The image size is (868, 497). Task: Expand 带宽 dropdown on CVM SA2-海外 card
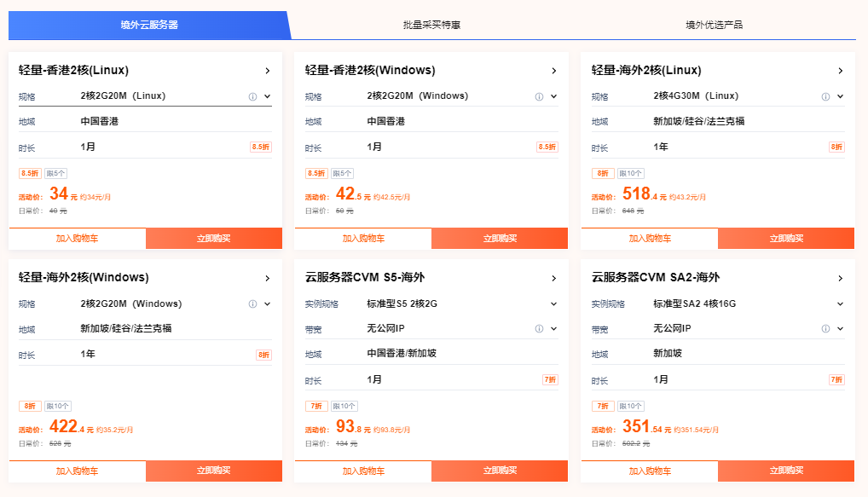[x=841, y=329]
